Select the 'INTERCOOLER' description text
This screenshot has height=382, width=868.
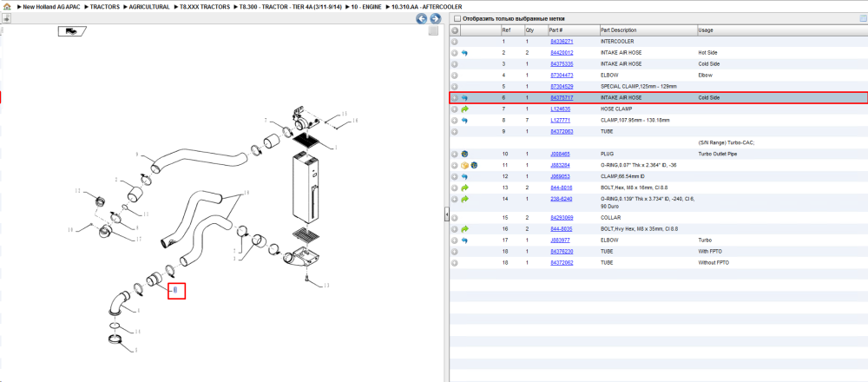pos(617,42)
